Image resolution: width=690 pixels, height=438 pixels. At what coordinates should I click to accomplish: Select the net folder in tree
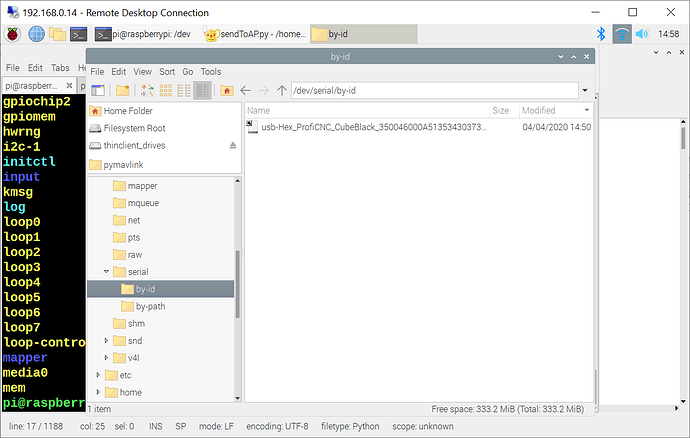click(134, 220)
